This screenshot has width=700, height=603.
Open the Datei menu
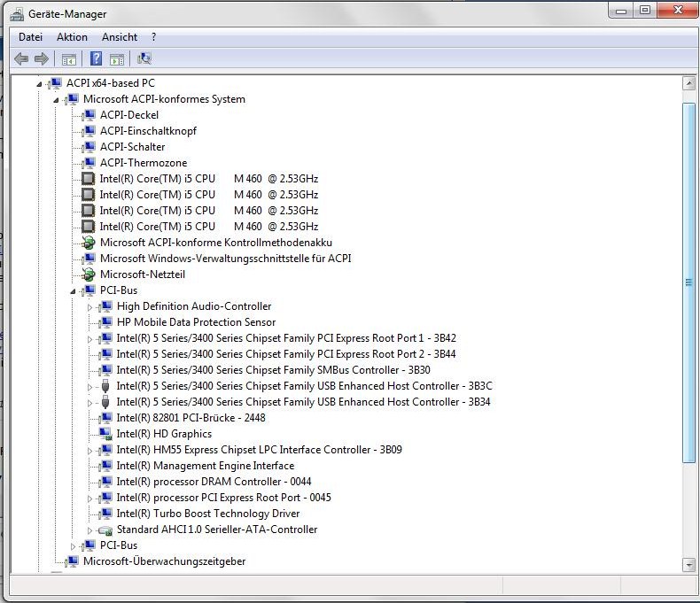30,37
